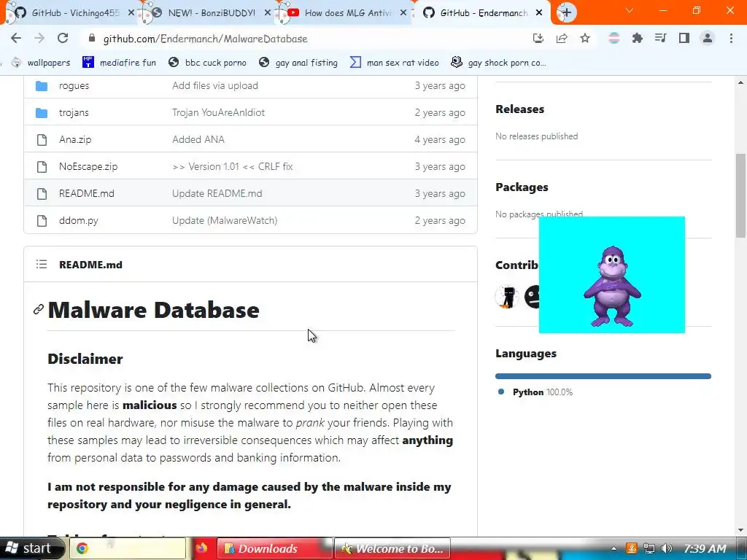Click the BonziBuddy purple gorilla
747x560 pixels.
[x=612, y=286]
